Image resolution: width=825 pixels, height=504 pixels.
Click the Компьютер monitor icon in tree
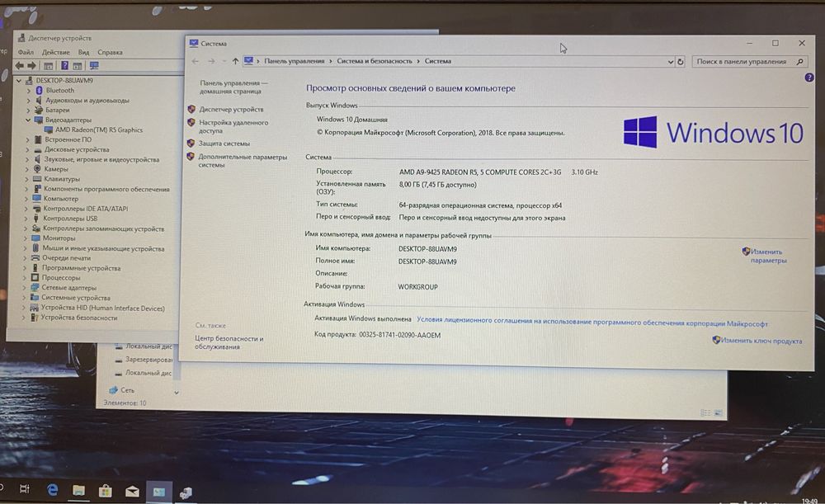[36, 198]
